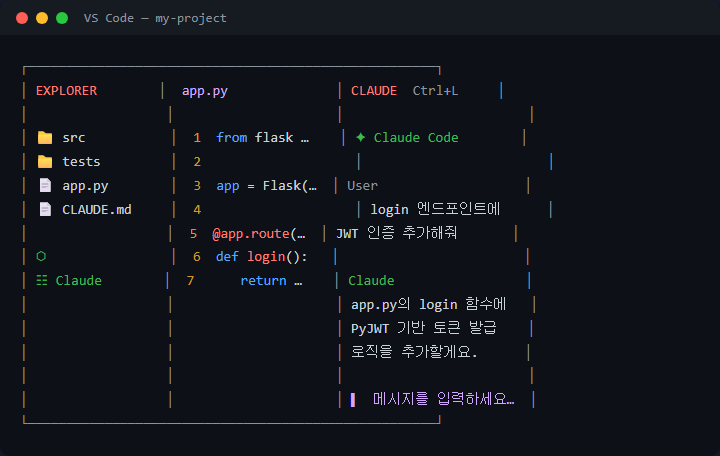Switch to the app.py editor tab
The height and width of the screenshot is (456, 720).
point(205,91)
